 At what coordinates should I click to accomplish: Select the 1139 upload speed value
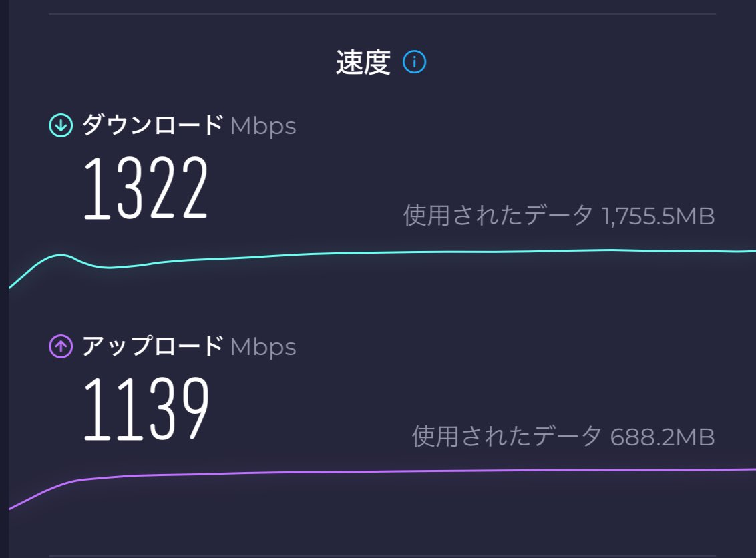click(x=146, y=409)
